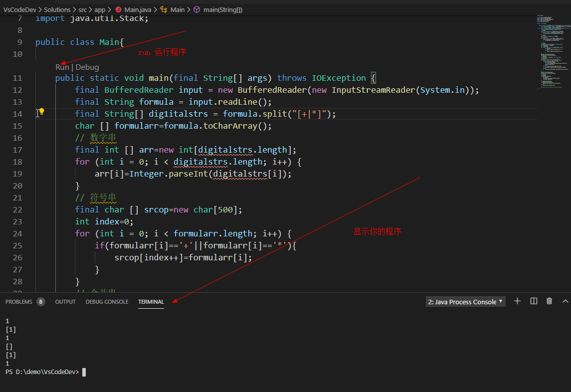Kill the terminal with the trash icon

click(549, 301)
